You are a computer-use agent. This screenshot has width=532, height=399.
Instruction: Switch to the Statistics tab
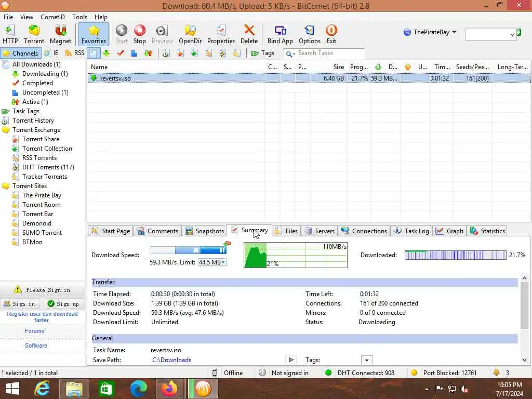(x=487, y=231)
